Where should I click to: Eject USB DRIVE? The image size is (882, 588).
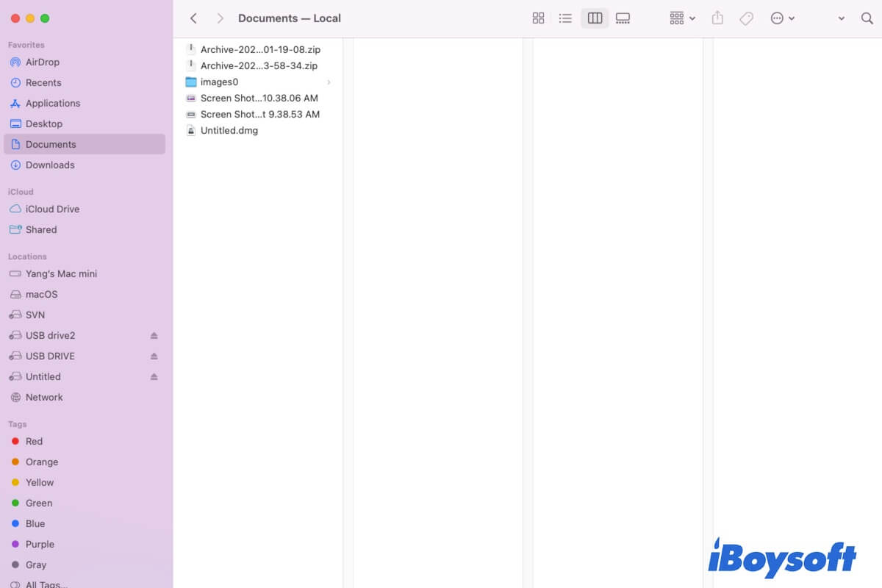coord(154,356)
